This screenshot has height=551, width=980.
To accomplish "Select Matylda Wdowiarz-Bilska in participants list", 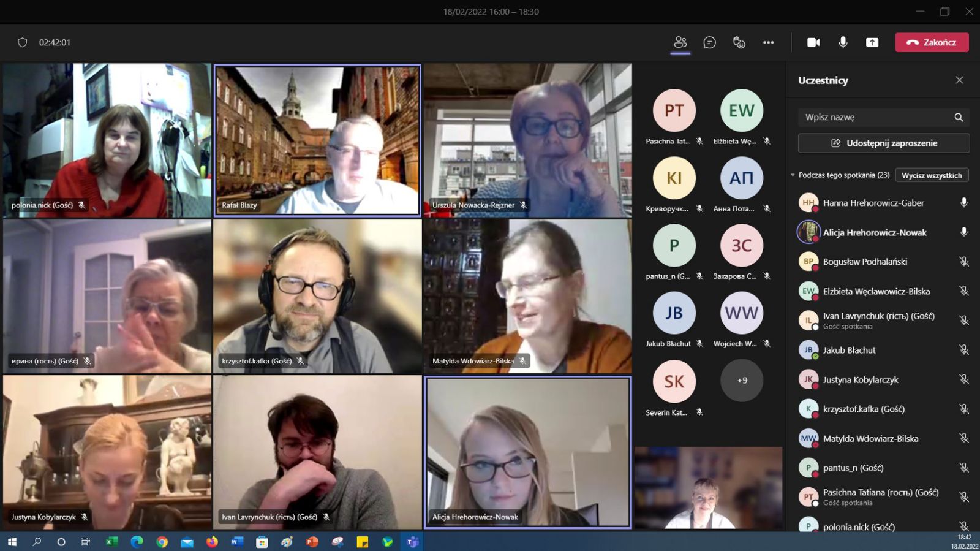I will (x=870, y=438).
